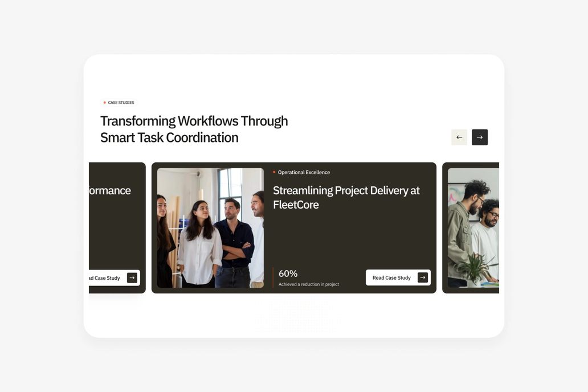
Task: Open the FleetCore team photo thumbnail
Action: click(x=210, y=228)
